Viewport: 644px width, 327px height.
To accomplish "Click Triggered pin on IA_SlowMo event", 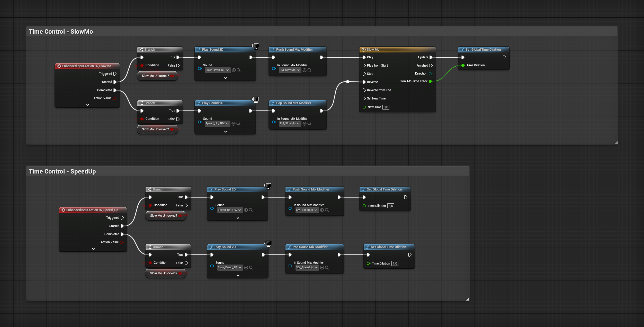I will point(115,74).
